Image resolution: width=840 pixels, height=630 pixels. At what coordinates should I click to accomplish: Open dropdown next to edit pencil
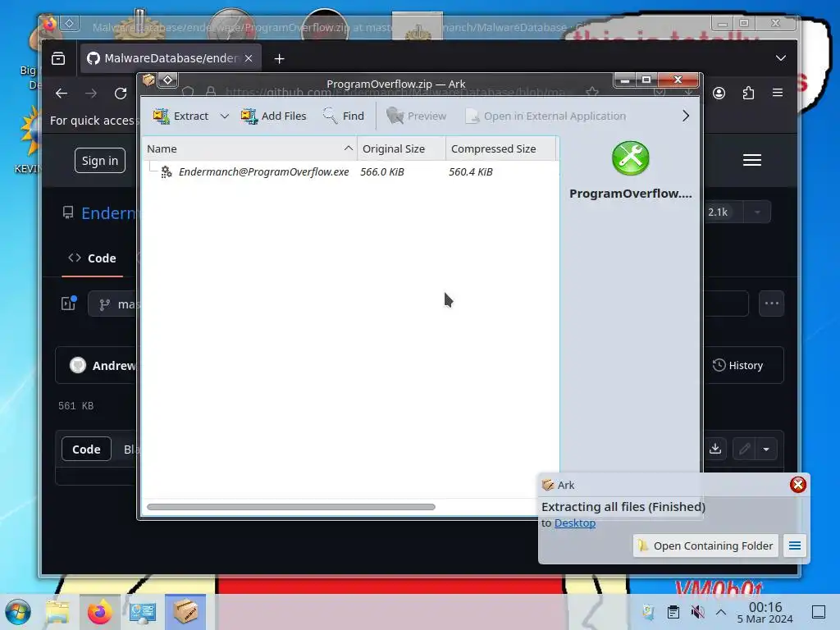click(x=766, y=449)
